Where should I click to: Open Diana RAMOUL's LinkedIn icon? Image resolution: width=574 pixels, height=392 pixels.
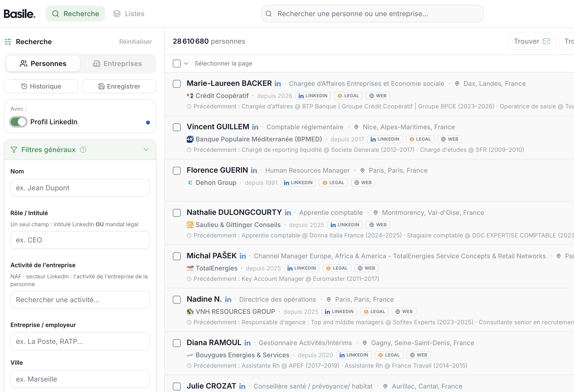point(248,343)
